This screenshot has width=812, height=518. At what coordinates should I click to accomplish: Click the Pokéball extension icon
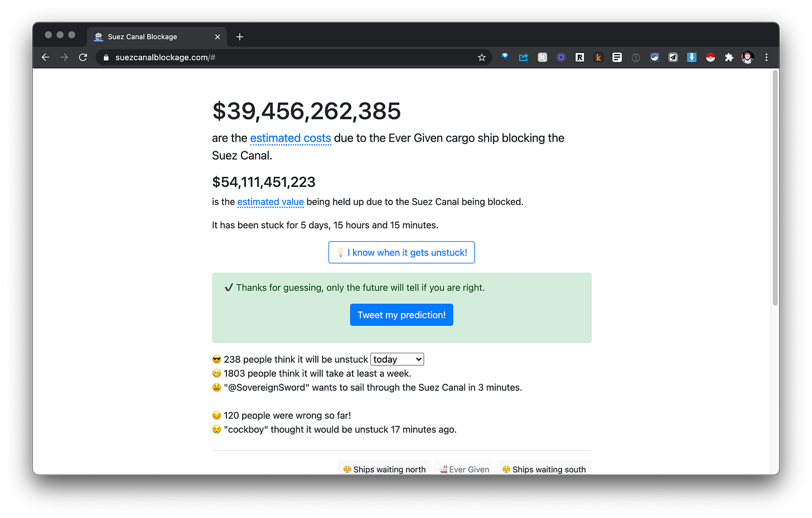click(x=710, y=57)
